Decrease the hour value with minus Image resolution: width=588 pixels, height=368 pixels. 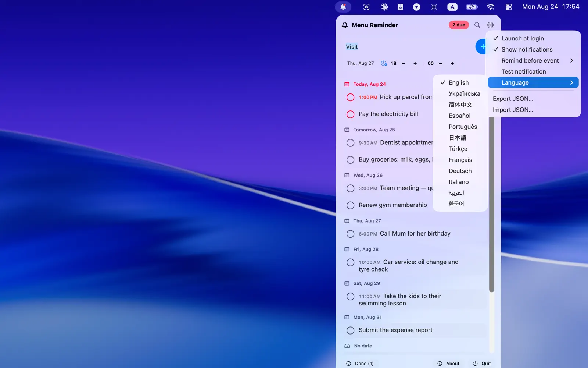[x=403, y=63]
